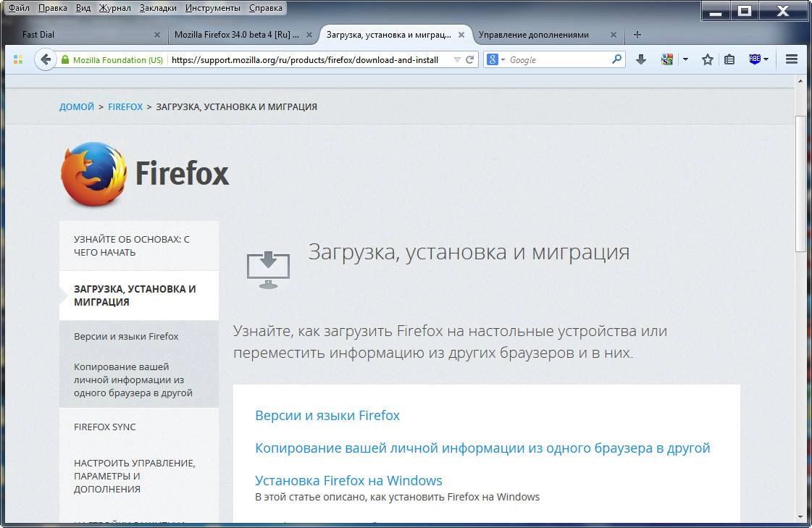Open Копирование вашей личной информации article link
Viewport: 812px width, 528px height.
pyautogui.click(x=482, y=448)
